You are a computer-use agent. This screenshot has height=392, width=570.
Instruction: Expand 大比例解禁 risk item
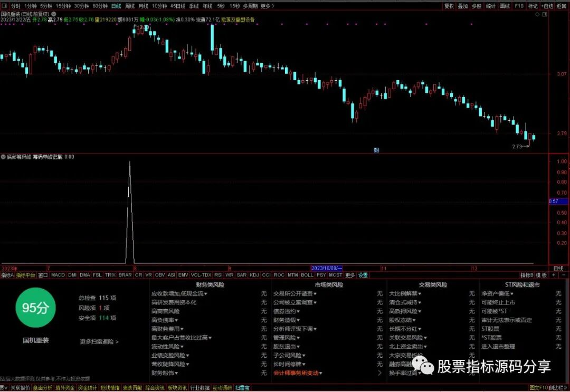[405, 293]
